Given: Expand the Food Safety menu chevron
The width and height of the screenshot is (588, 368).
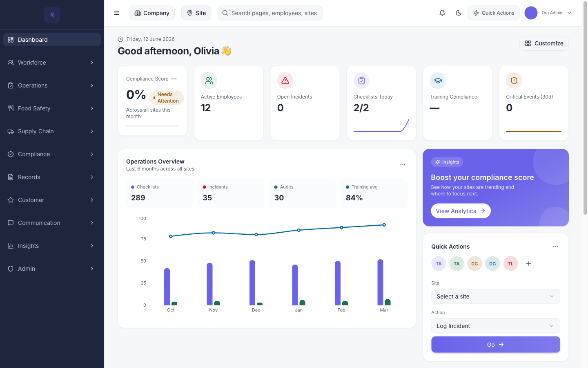Looking at the screenshot, I should [92, 108].
